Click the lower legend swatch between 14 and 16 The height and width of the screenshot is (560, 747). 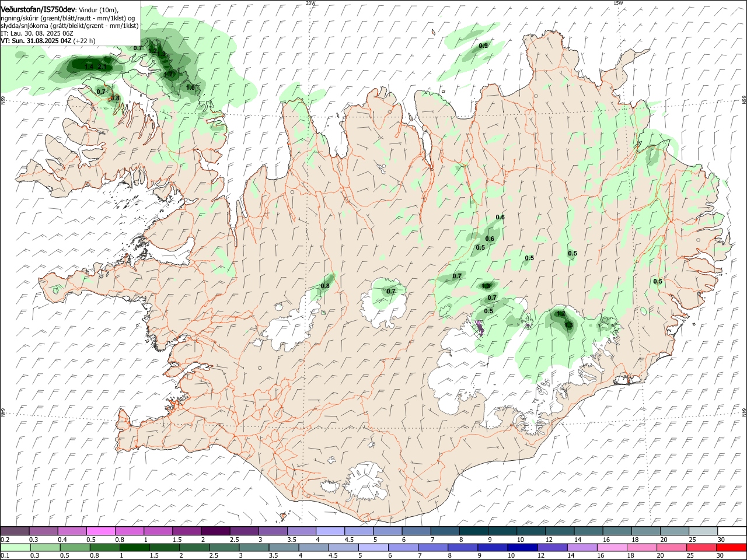(582, 547)
